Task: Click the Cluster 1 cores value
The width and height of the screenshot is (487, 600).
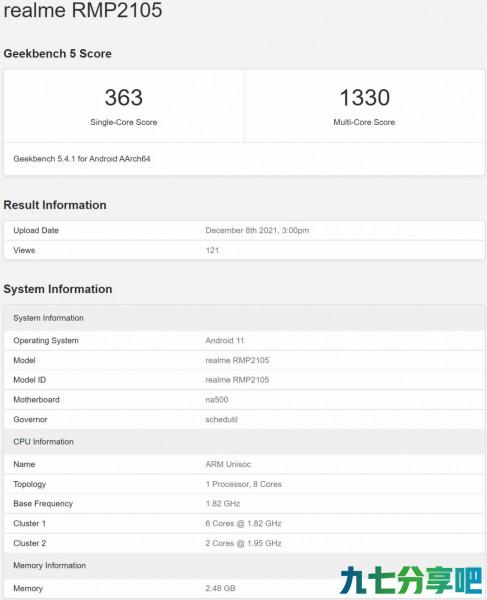Action: pos(243,523)
